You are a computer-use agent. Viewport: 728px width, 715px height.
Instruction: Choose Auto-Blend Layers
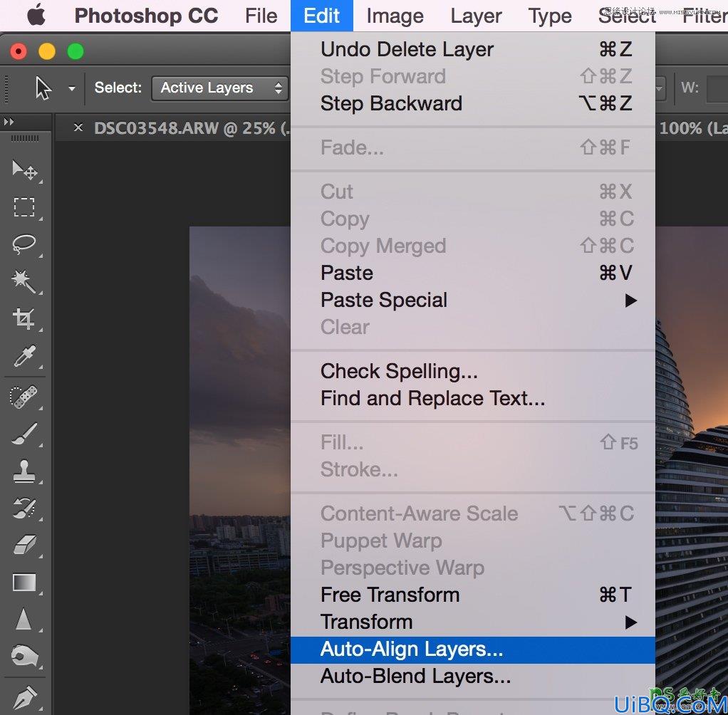tap(473, 677)
